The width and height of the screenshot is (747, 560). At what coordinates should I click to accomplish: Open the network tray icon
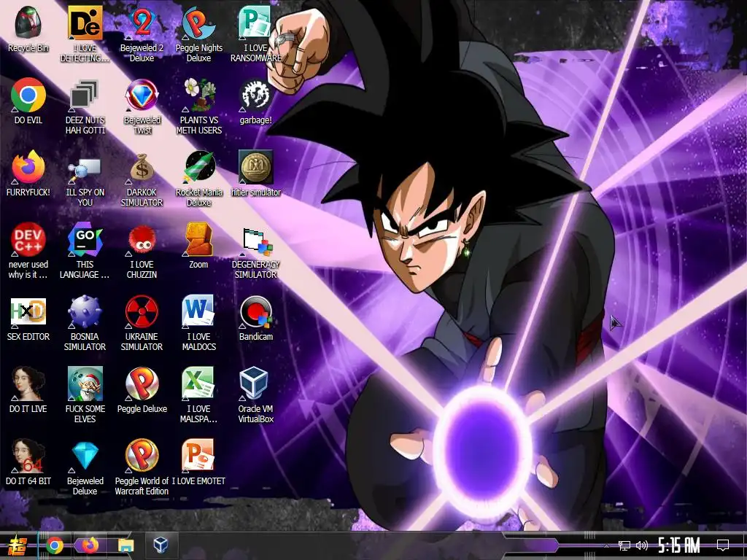624,545
